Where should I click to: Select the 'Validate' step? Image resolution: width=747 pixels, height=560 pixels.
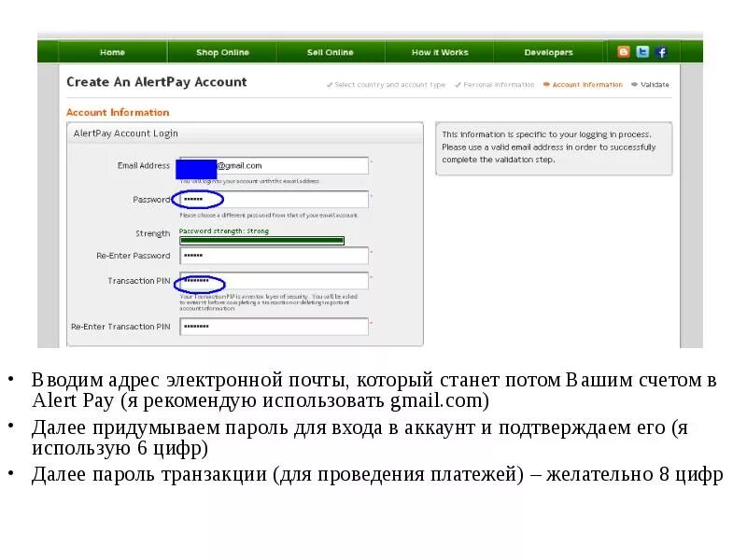tap(650, 85)
